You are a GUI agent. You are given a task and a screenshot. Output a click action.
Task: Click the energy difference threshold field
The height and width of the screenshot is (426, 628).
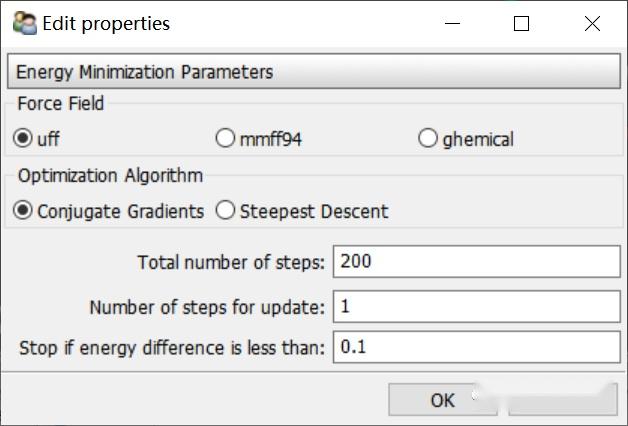(476, 348)
